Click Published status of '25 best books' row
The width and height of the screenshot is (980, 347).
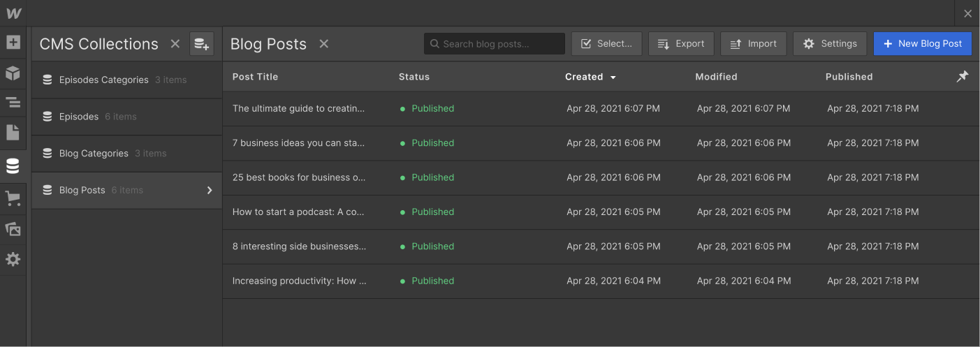tap(427, 177)
